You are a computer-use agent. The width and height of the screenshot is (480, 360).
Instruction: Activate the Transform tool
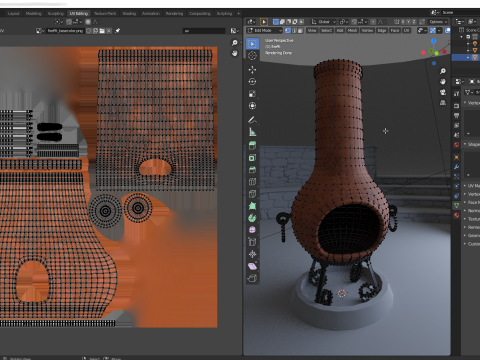[x=252, y=106]
